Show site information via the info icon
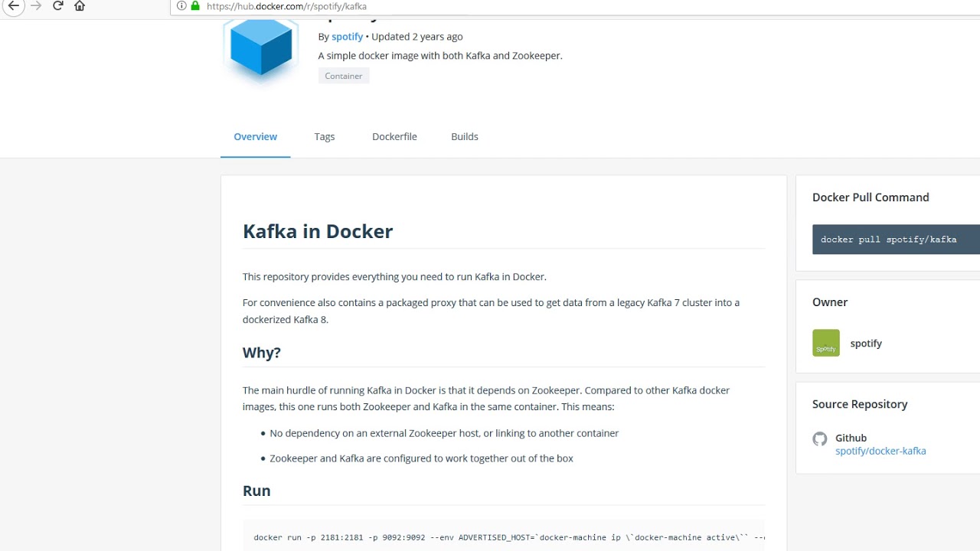Screen dimensions: 980x551 [181, 6]
